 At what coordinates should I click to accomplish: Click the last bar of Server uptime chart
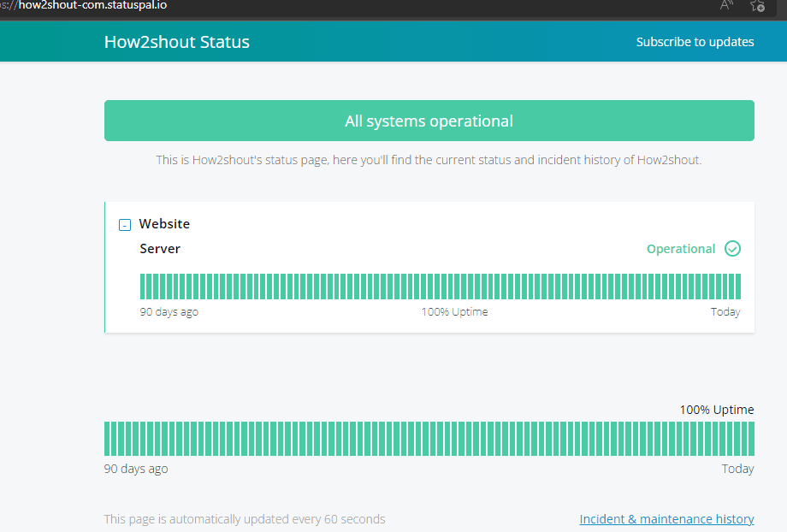(x=738, y=287)
